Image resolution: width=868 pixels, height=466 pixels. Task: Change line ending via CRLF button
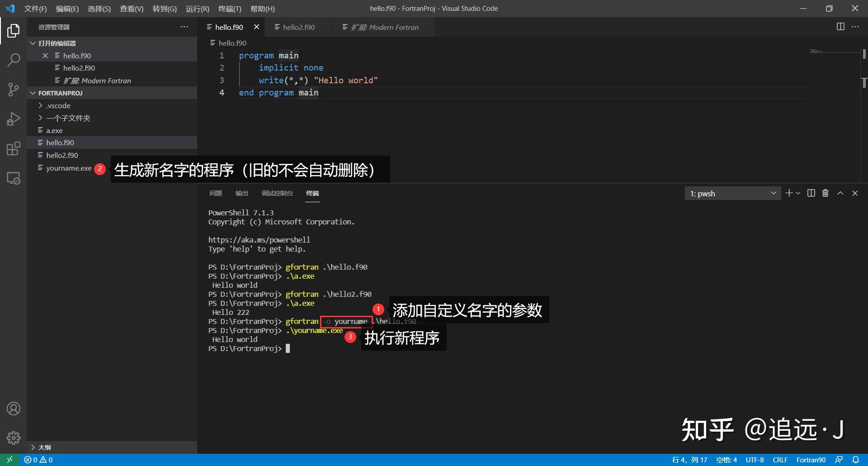780,460
